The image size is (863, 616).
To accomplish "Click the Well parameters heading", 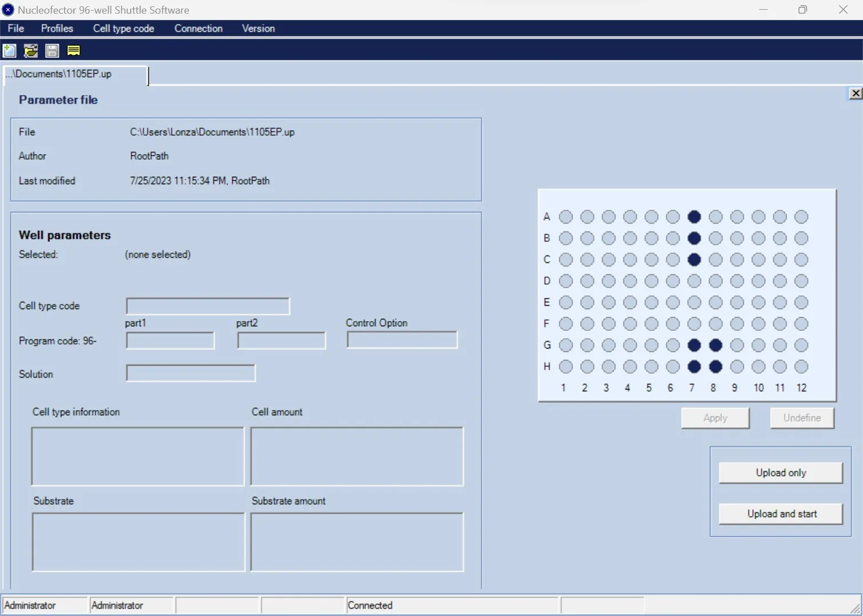I will [64, 235].
